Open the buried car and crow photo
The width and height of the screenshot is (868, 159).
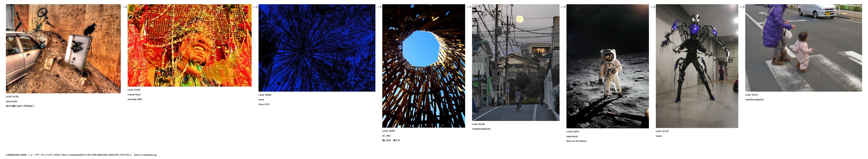tap(63, 49)
